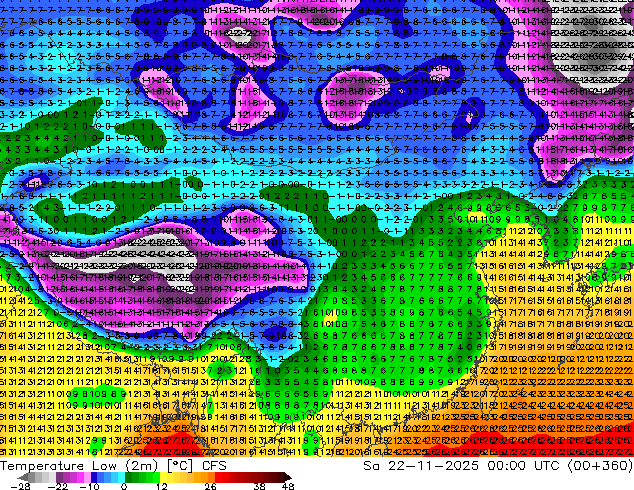
Task: Click the yellow swatch right of 12
Action: [x=163, y=477]
